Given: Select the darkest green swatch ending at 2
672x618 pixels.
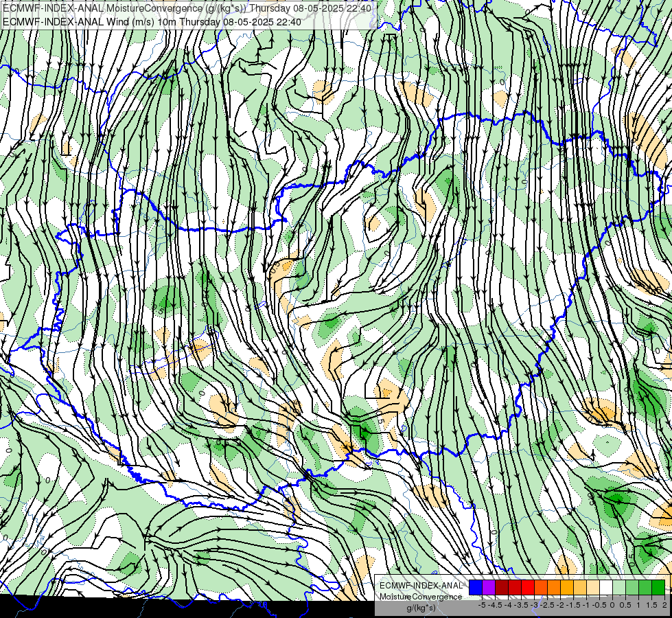Looking at the screenshot, I should click(x=658, y=588).
